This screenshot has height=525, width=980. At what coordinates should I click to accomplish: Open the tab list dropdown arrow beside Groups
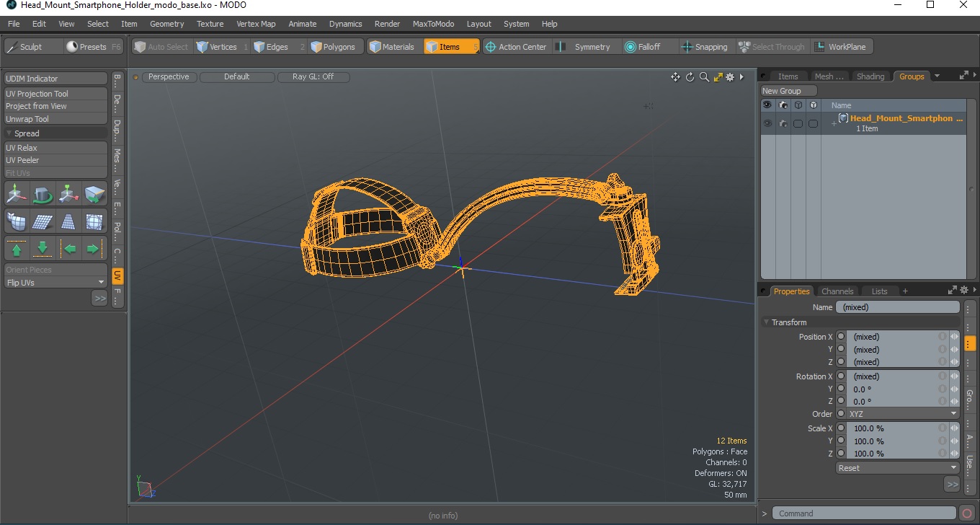(x=937, y=76)
